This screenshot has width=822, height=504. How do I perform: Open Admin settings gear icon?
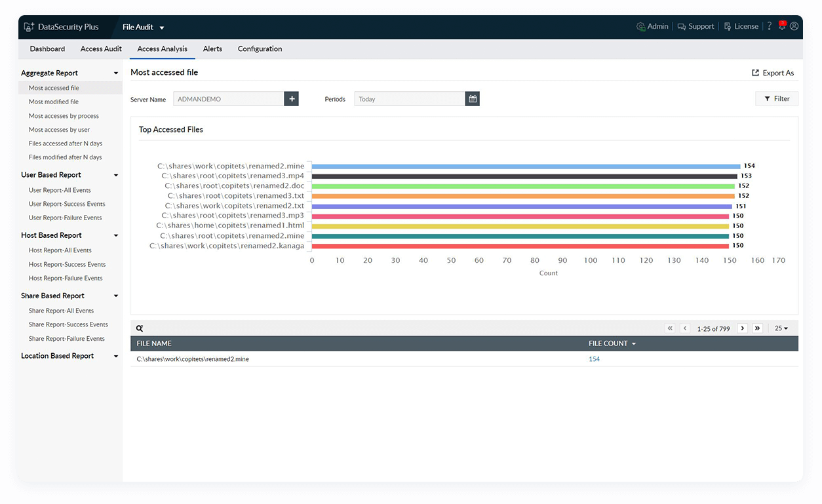(640, 27)
